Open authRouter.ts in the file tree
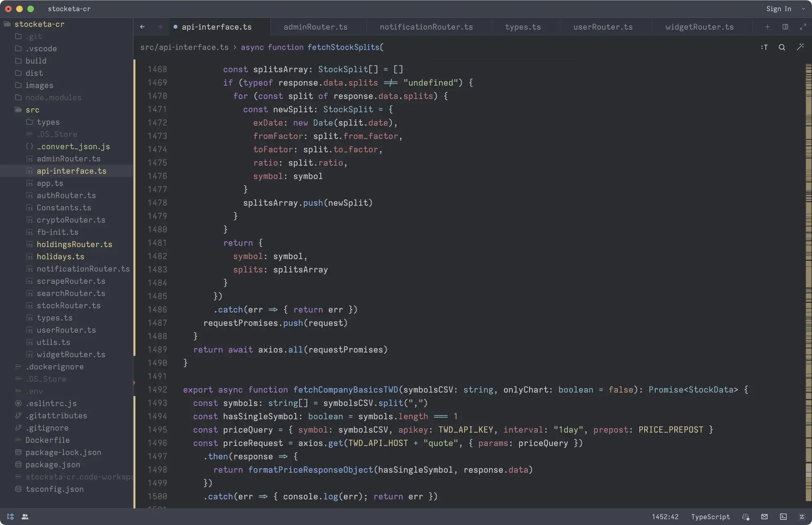Viewport: 812px width, 525px height. tap(66, 195)
